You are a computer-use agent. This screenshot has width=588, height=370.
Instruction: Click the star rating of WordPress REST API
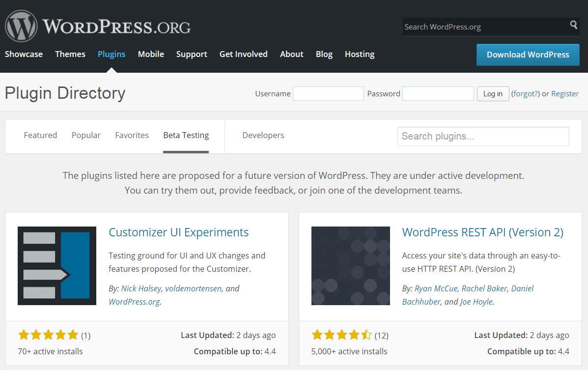(341, 335)
